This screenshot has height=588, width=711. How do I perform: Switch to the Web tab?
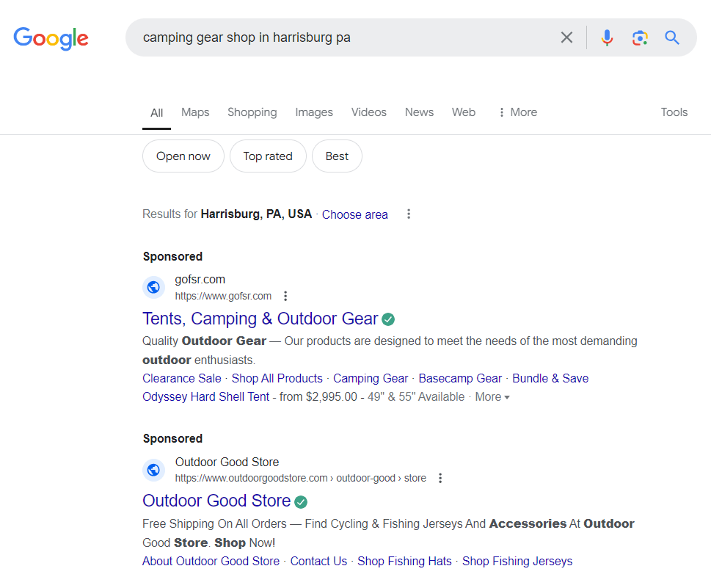point(464,112)
